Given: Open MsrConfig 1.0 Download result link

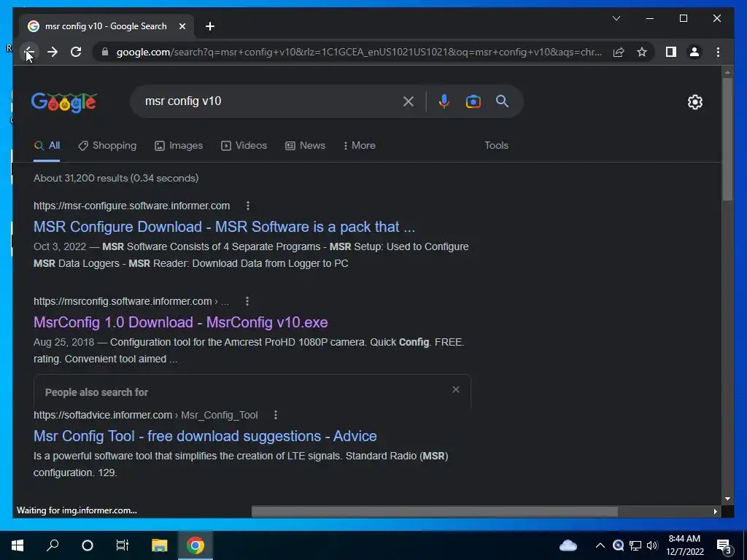Looking at the screenshot, I should 181,322.
